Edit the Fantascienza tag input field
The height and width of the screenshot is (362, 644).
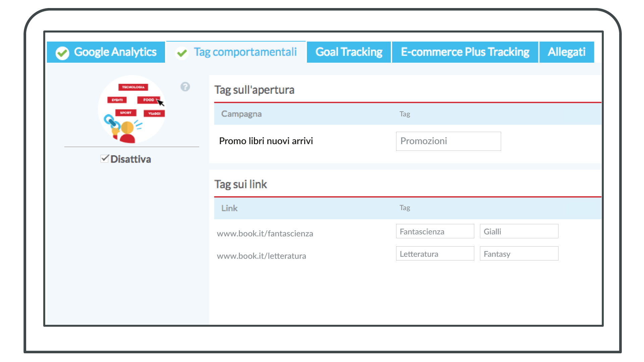click(435, 231)
